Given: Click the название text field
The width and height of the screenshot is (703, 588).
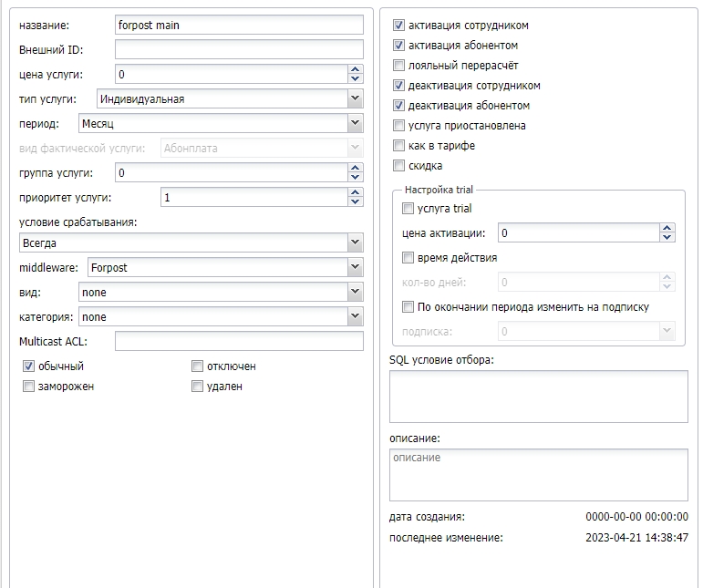Looking at the screenshot, I should (239, 26).
